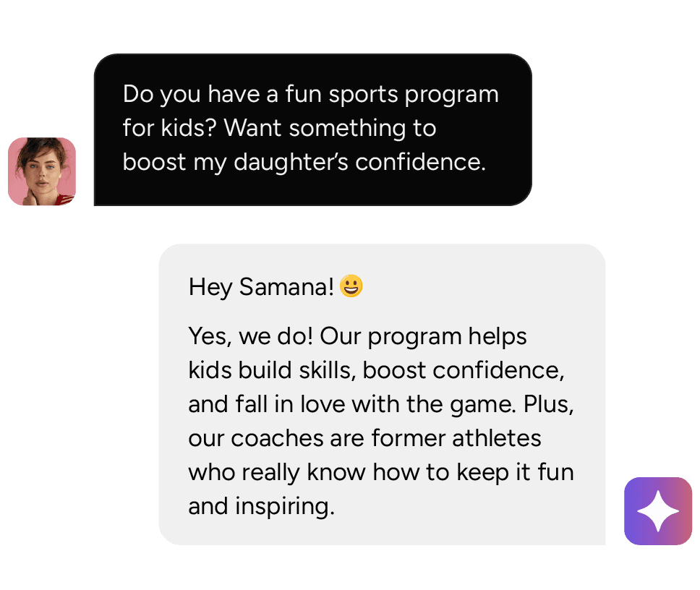Click the grinning smiley emoji
Image resolution: width=700 pixels, height=590 pixels.
pos(351,287)
